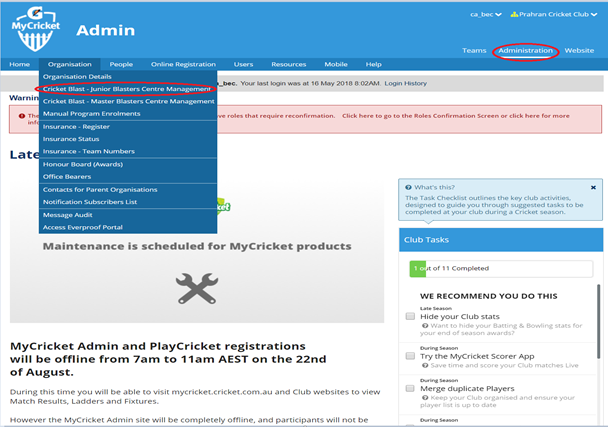The height and width of the screenshot is (427, 608).
Task: Close the What's this? tooltip
Action: [x=593, y=188]
